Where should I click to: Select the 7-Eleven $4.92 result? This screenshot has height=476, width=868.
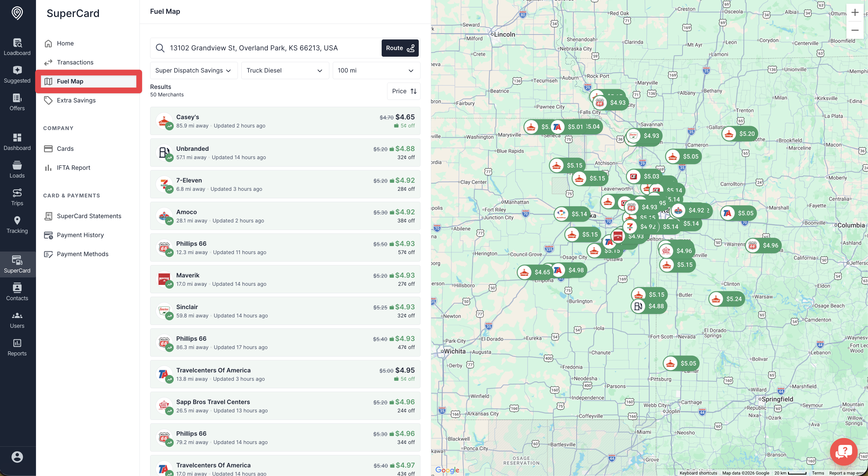[285, 184]
